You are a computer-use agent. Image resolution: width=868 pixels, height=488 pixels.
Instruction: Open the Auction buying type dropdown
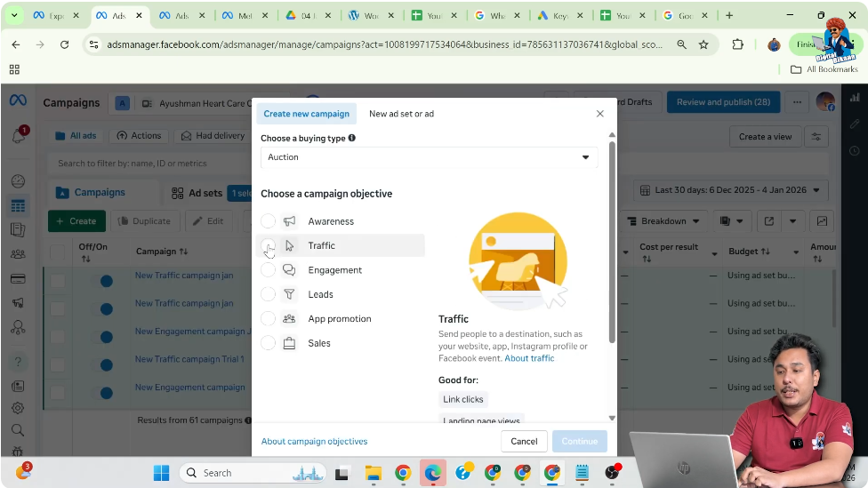point(429,157)
